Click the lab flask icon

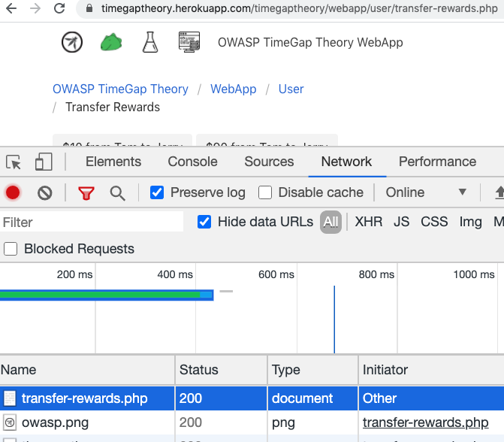pyautogui.click(x=150, y=42)
